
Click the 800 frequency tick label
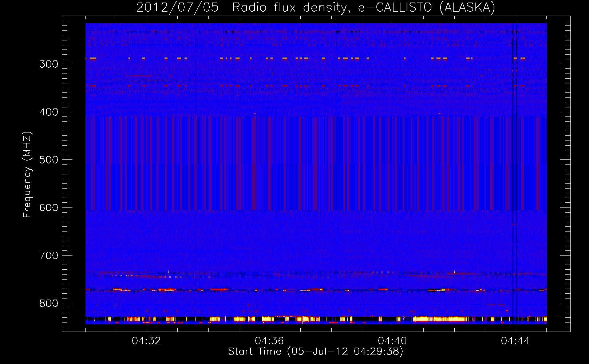pyautogui.click(x=49, y=304)
